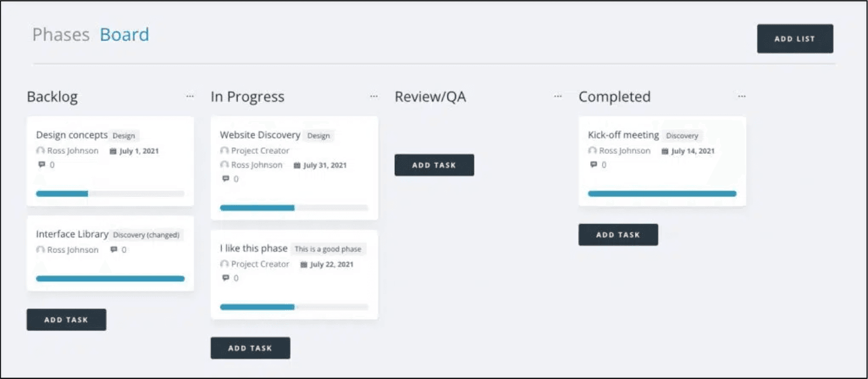
Task: Open the Completed list options ellipsis
Action: (742, 96)
